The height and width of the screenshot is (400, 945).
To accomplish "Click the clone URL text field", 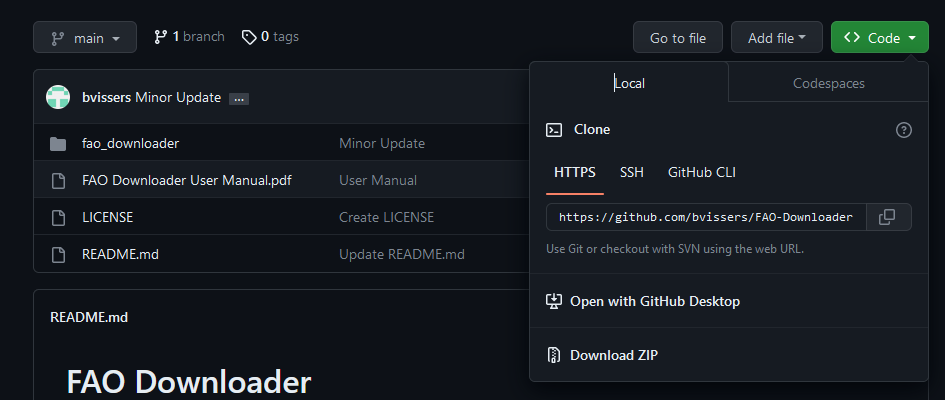I will [x=705, y=217].
